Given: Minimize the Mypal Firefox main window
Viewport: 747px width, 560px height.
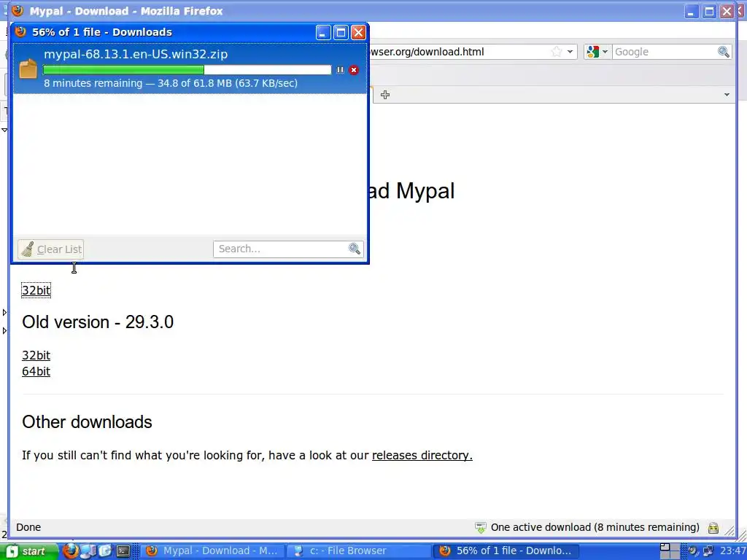Looking at the screenshot, I should click(x=692, y=12).
